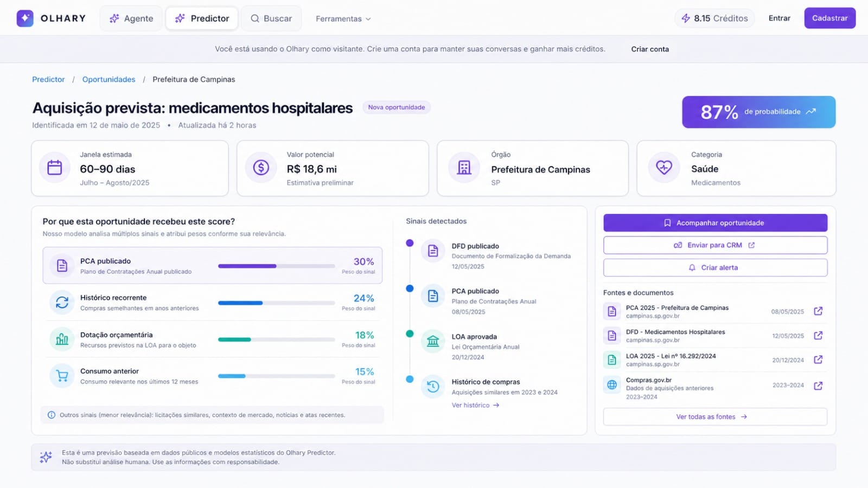Click the building icon in Órgão card
Image resolution: width=868 pixels, height=488 pixels.
point(464,168)
